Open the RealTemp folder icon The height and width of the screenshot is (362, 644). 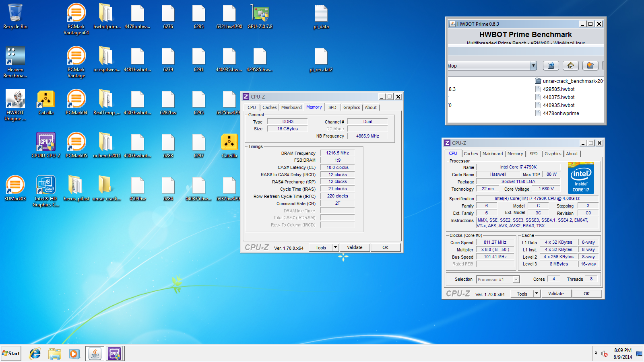107,102
